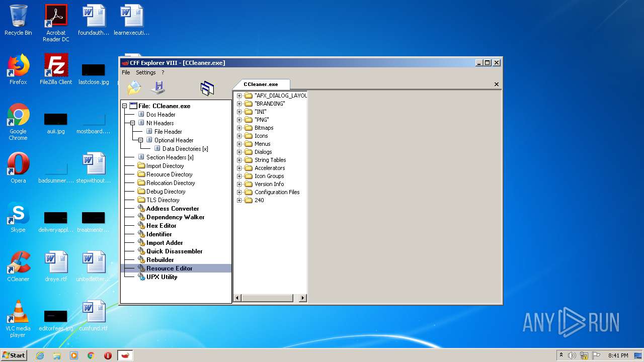Close the CCleaner.exe document tab
This screenshot has height=362, width=644.
click(x=497, y=84)
